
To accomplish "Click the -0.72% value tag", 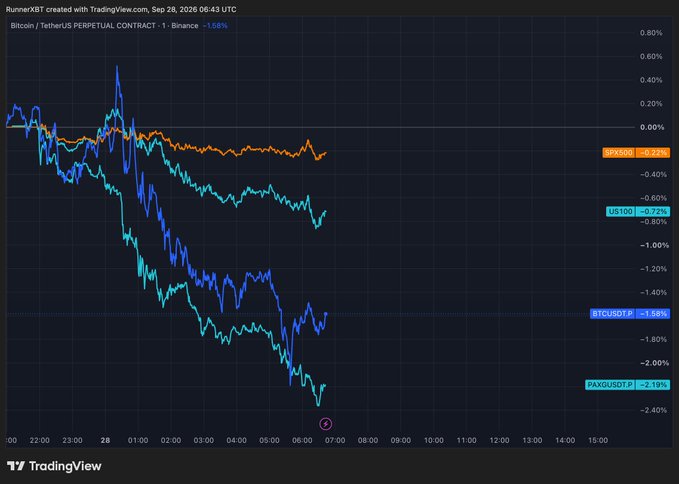I will [653, 211].
